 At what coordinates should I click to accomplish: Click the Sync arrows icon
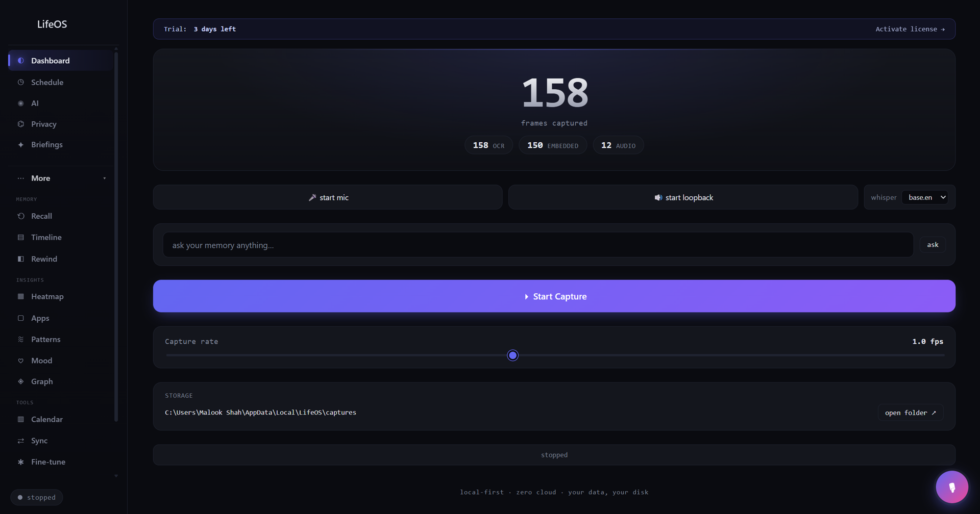pos(21,441)
